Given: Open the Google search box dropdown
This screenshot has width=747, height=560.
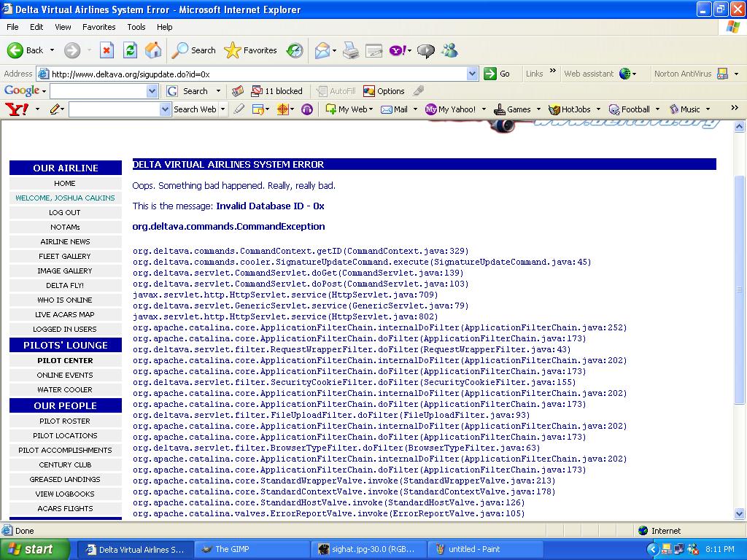Looking at the screenshot, I should point(152,91).
